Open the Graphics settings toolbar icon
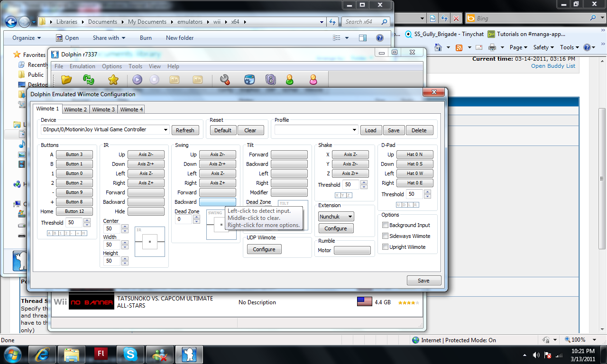607x364 pixels. [249, 79]
